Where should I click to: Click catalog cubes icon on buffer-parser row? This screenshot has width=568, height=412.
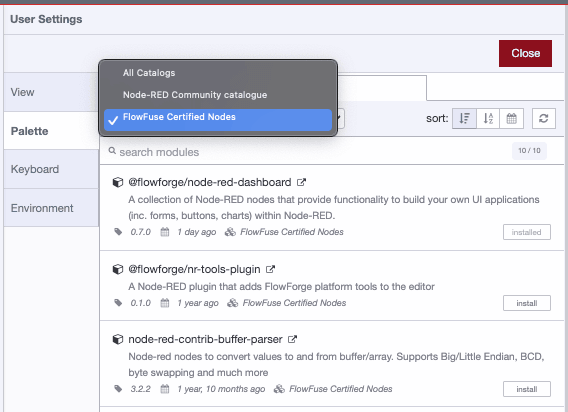coord(279,389)
